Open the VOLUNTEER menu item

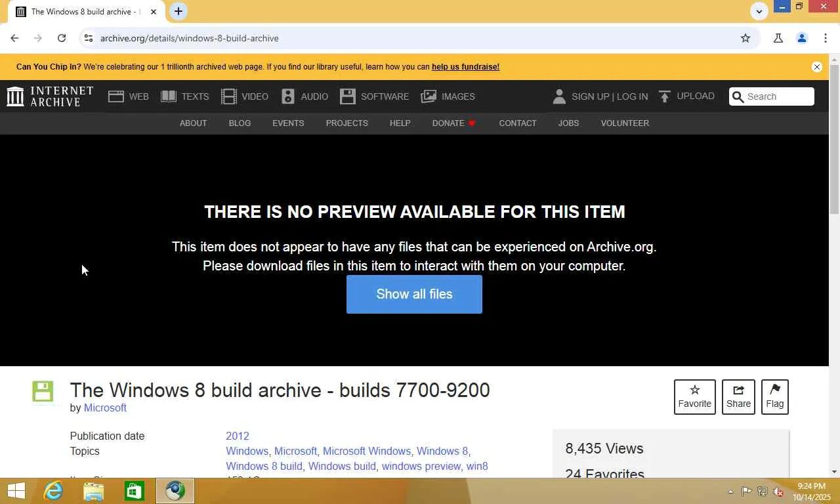(625, 123)
